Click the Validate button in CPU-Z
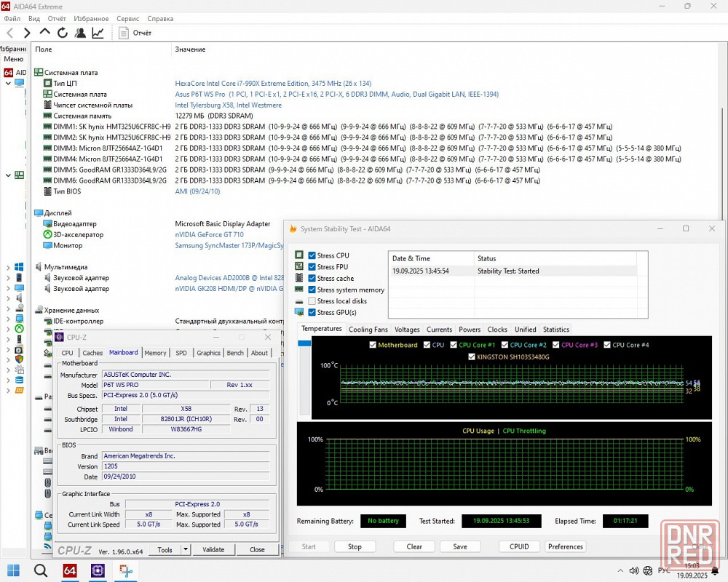 tap(213, 550)
